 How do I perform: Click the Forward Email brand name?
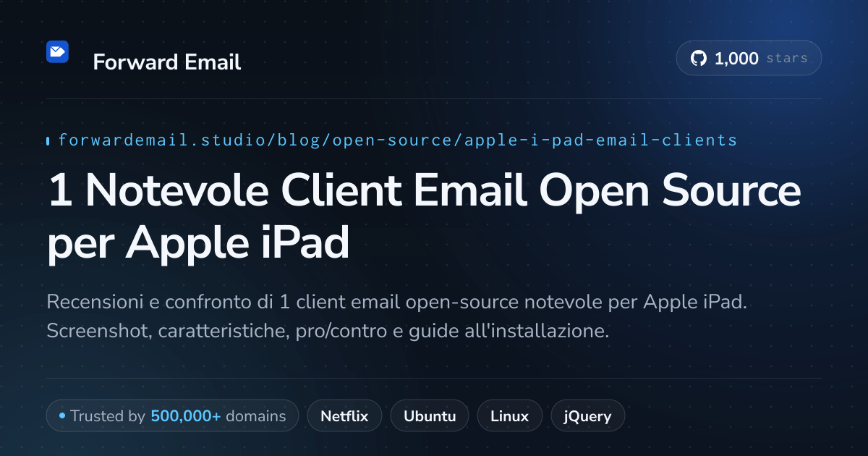click(167, 62)
